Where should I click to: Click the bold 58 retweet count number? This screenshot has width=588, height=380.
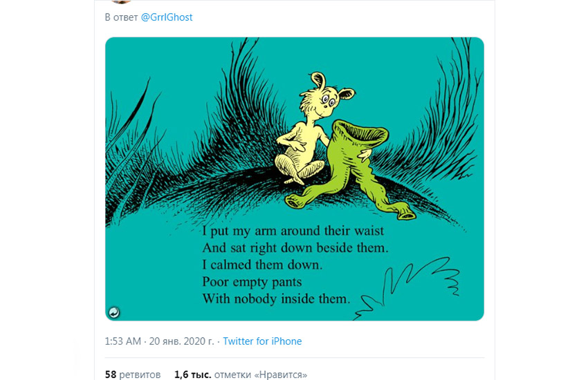coord(111,374)
